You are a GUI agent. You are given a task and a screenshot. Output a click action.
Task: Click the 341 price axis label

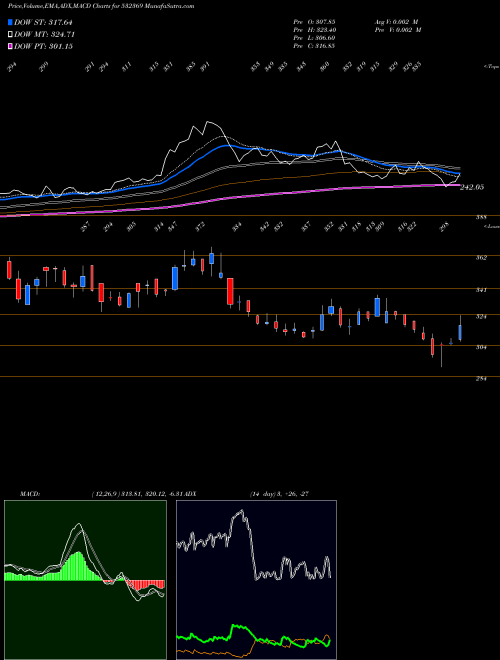click(481, 290)
